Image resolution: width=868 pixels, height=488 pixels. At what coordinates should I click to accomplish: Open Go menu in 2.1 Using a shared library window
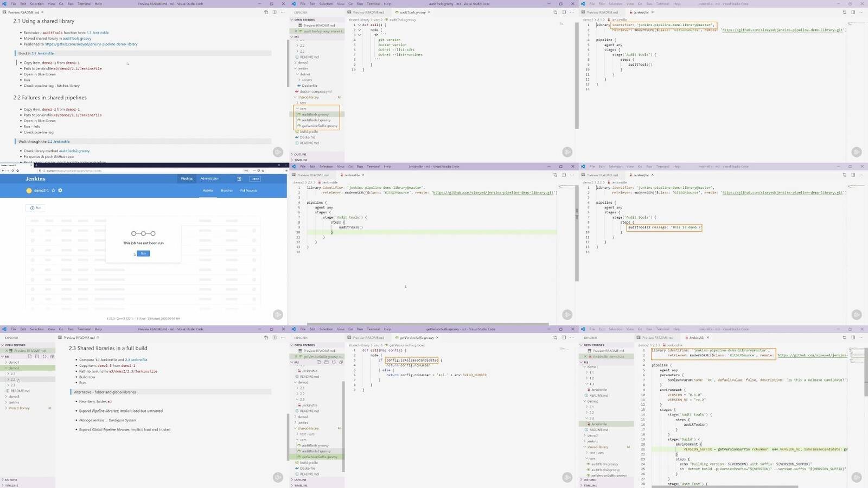(61, 4)
